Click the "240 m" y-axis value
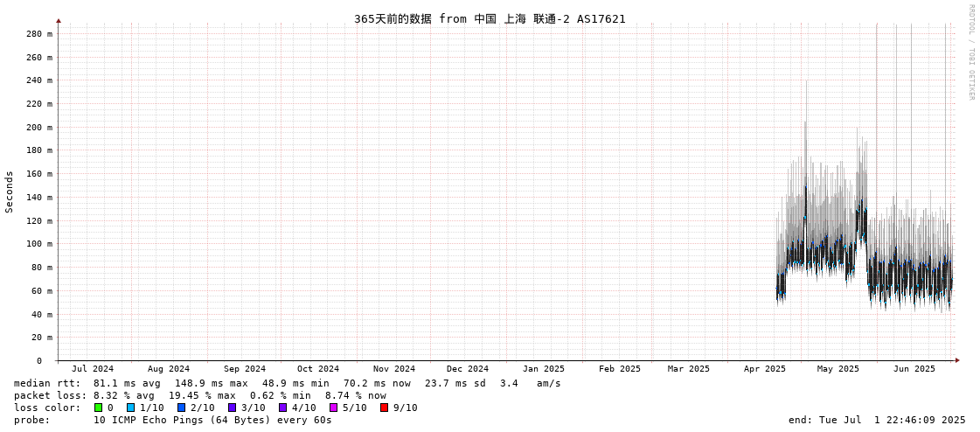980x432 pixels. pyautogui.click(x=39, y=80)
